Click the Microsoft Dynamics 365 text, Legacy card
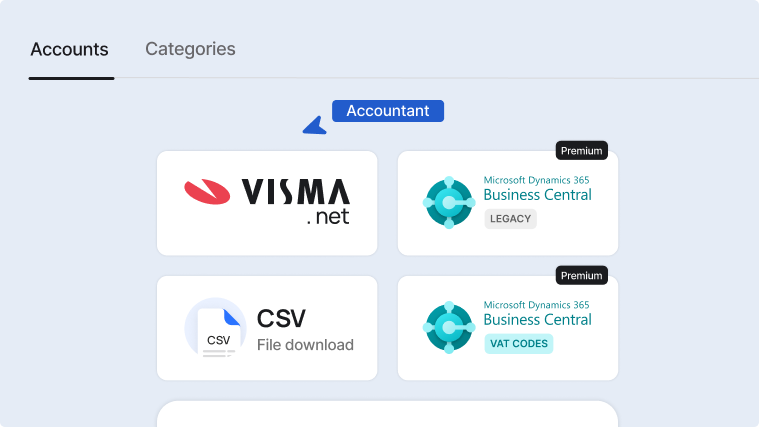Screen dimensions: 759x427 click(536, 180)
